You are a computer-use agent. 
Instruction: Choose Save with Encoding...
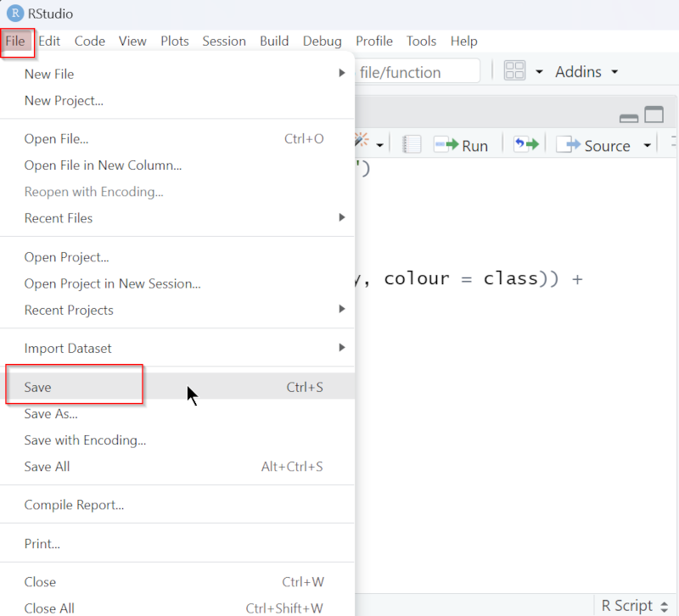pos(85,440)
